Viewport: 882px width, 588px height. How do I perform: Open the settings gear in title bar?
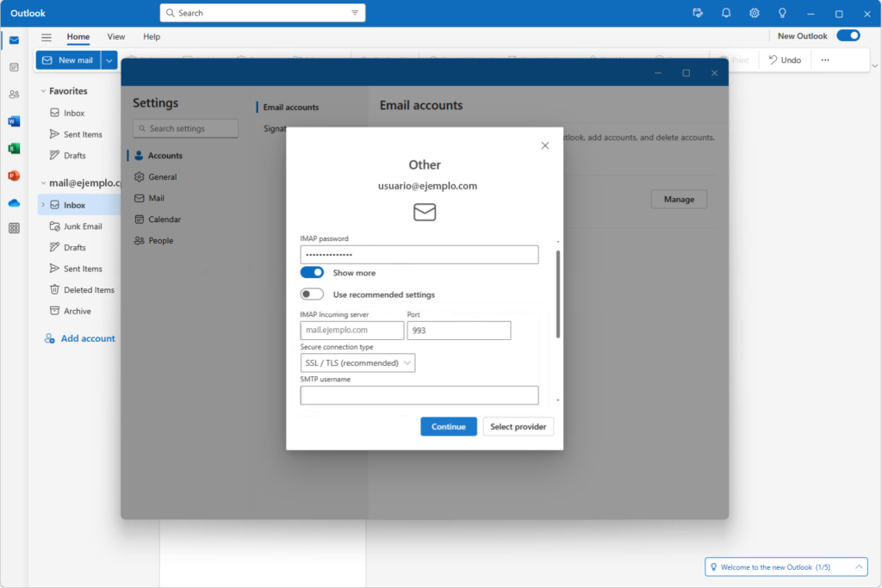tap(755, 13)
